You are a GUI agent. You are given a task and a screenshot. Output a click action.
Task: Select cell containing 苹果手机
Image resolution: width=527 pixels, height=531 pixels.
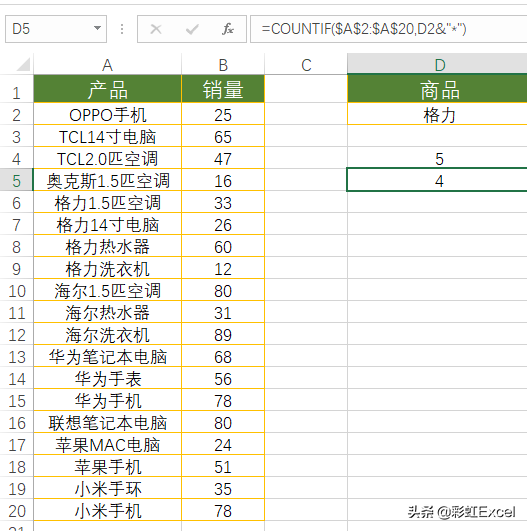pyautogui.click(x=107, y=467)
